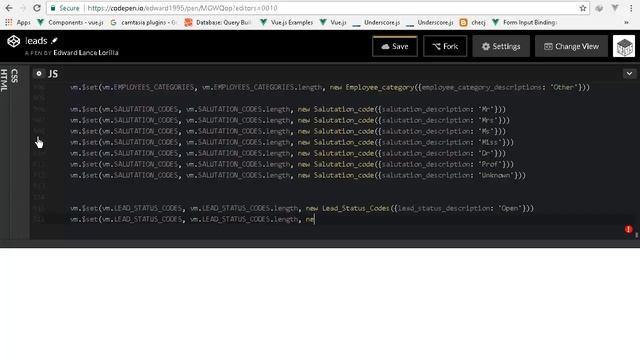Go back with the browser back arrow

coord(9,8)
